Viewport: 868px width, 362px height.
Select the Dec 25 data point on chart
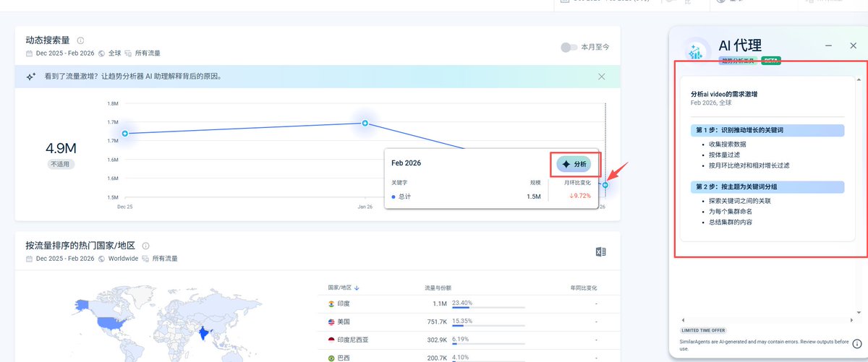[125, 134]
